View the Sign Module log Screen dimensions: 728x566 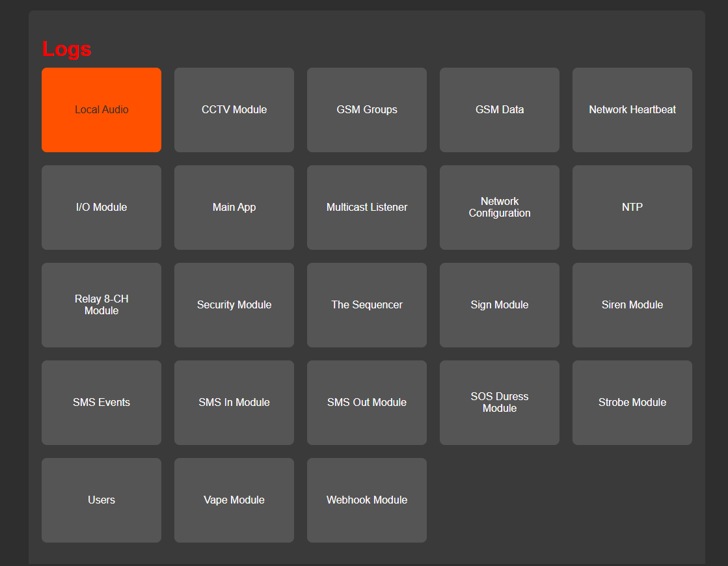500,305
